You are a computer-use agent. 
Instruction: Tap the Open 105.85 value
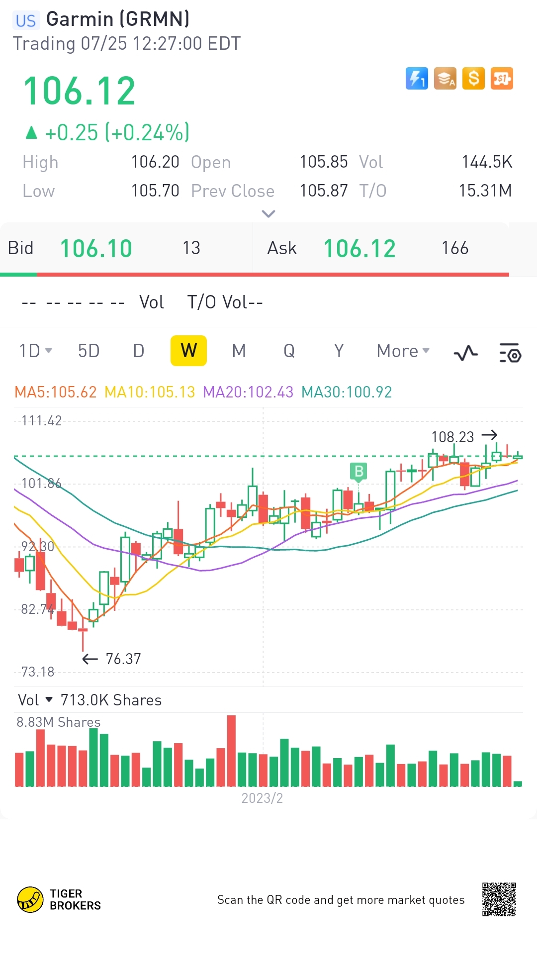click(x=324, y=162)
